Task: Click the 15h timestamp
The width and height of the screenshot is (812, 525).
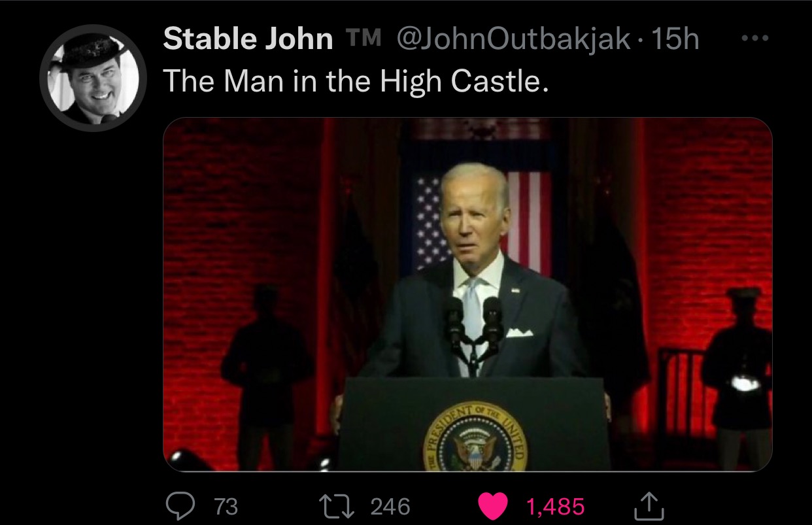Action: click(675, 40)
